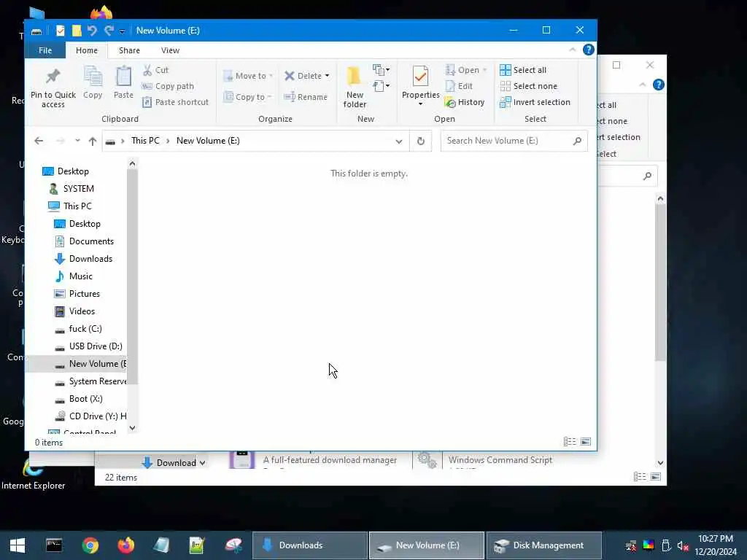Click the volume icon in system tray

click(x=683, y=545)
